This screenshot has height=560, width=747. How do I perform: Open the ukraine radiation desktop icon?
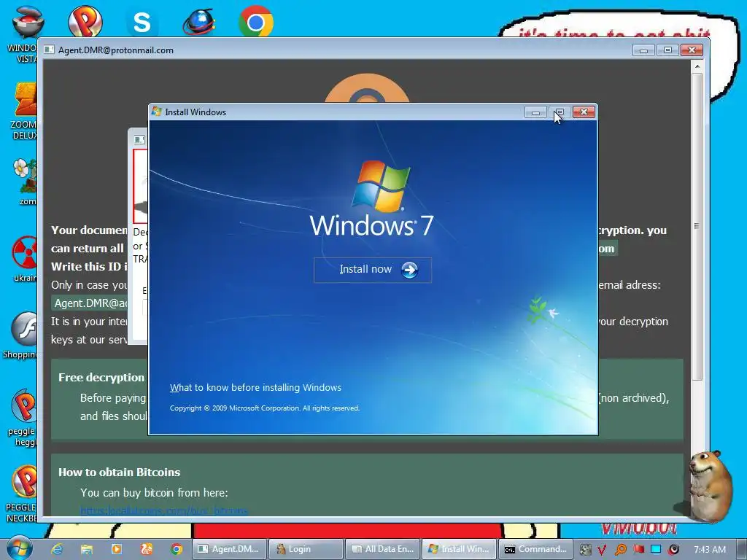point(25,258)
